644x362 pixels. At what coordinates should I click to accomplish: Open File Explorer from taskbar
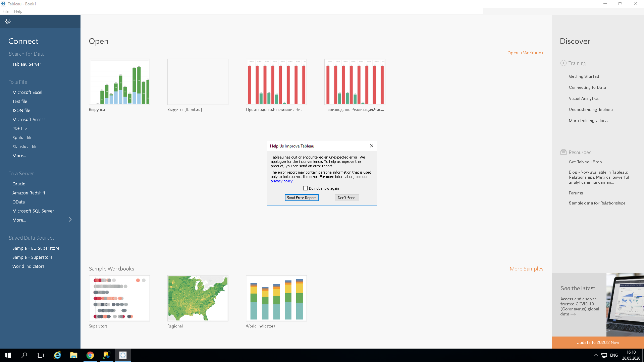pyautogui.click(x=74, y=355)
